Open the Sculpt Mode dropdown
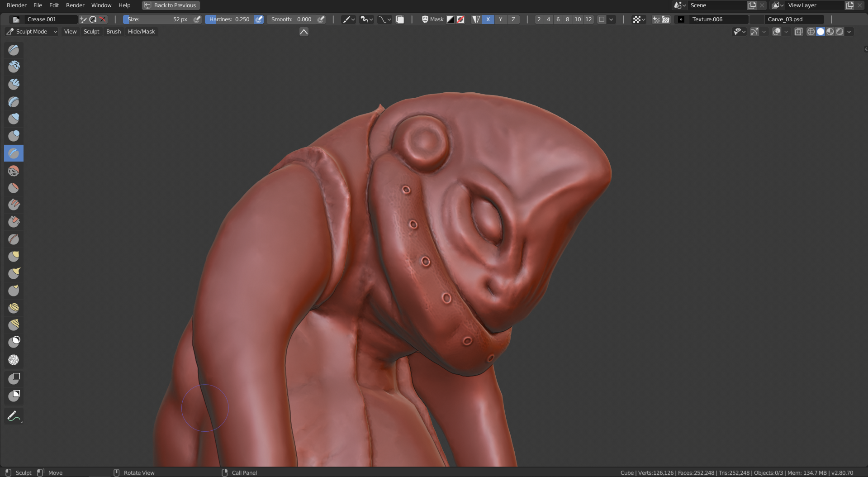The image size is (868, 477). [32, 32]
